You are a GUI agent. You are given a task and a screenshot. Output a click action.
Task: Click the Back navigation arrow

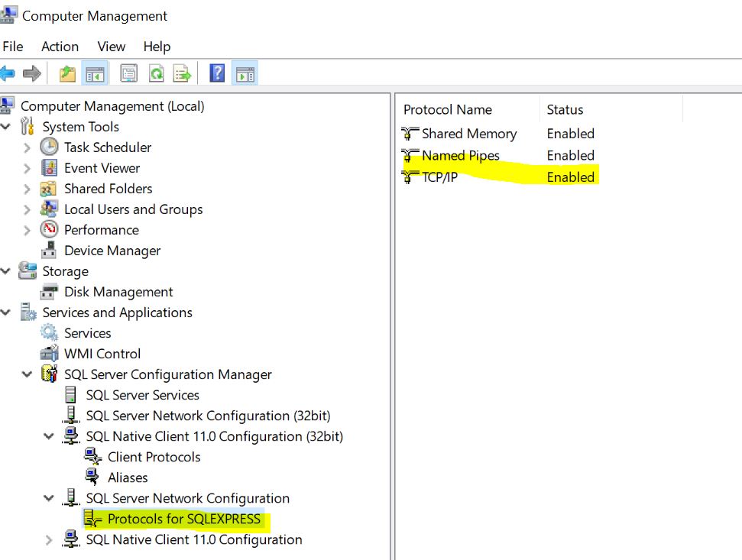click(10, 73)
